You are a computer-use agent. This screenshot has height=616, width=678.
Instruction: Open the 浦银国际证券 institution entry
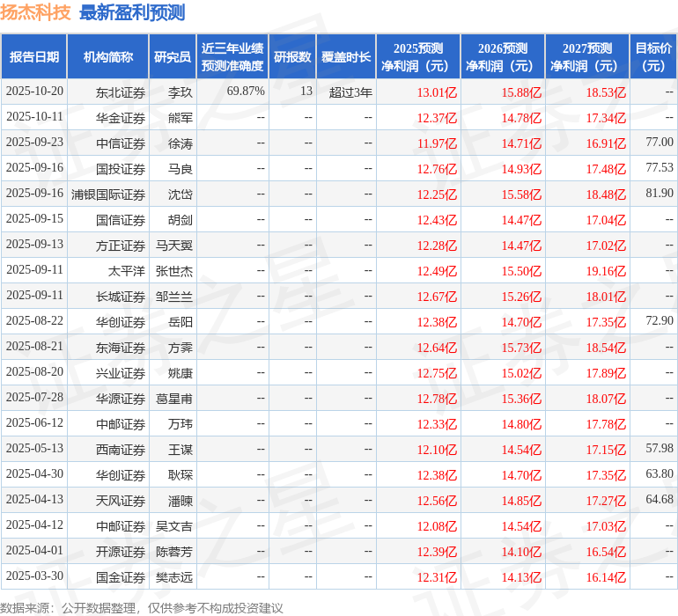(x=108, y=194)
